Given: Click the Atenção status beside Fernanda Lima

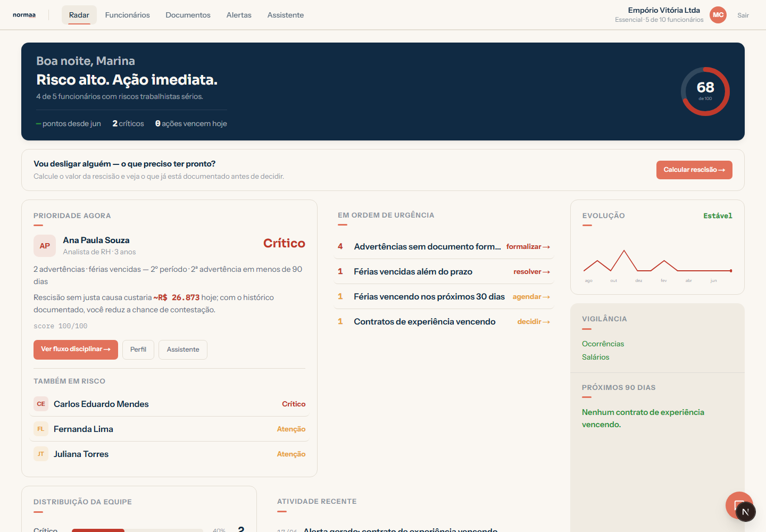Looking at the screenshot, I should 291,429.
